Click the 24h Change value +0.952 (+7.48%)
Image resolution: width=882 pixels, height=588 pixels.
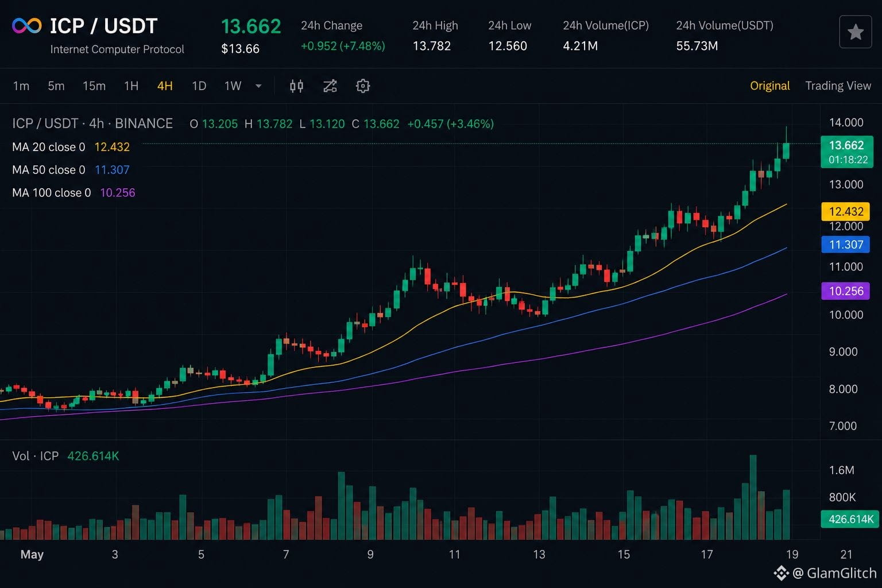[x=343, y=46]
